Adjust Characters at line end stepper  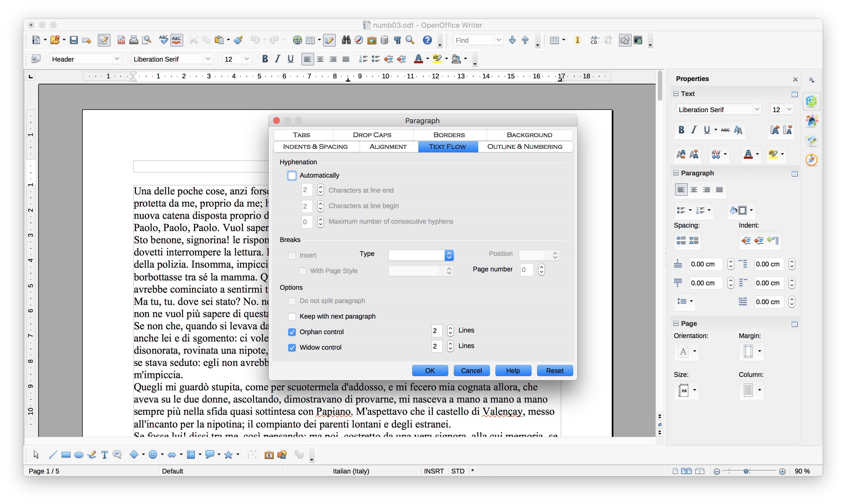[321, 190]
